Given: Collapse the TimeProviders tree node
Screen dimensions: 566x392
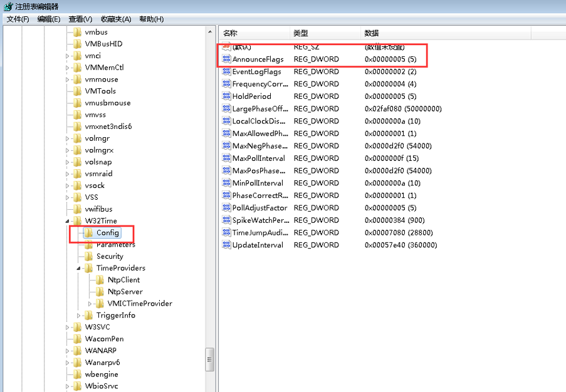Looking at the screenshot, I should [79, 268].
